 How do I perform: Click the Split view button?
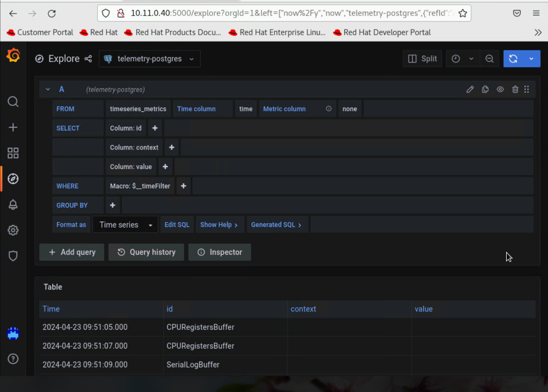click(422, 59)
